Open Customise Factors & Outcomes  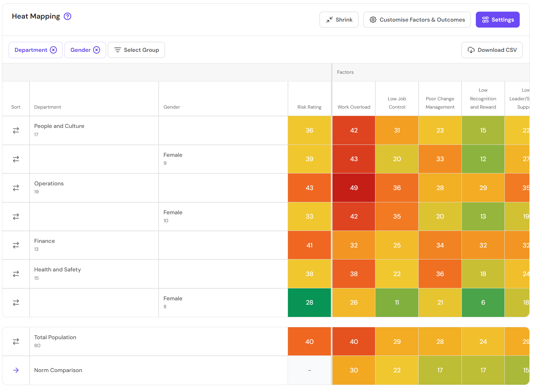(417, 20)
